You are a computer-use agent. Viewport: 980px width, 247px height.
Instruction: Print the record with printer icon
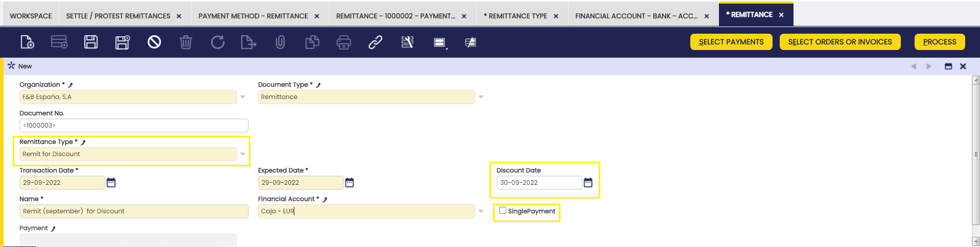[x=344, y=42]
